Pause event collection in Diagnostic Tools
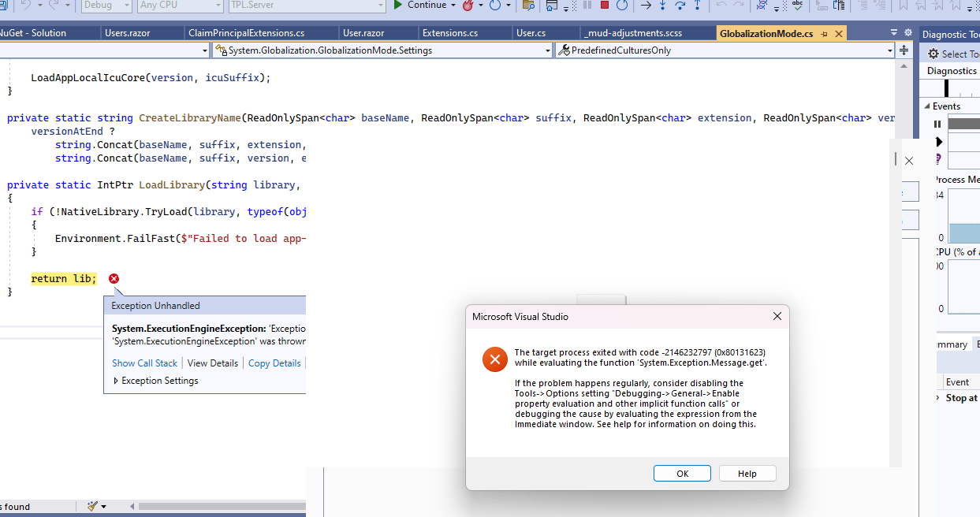 coord(937,124)
